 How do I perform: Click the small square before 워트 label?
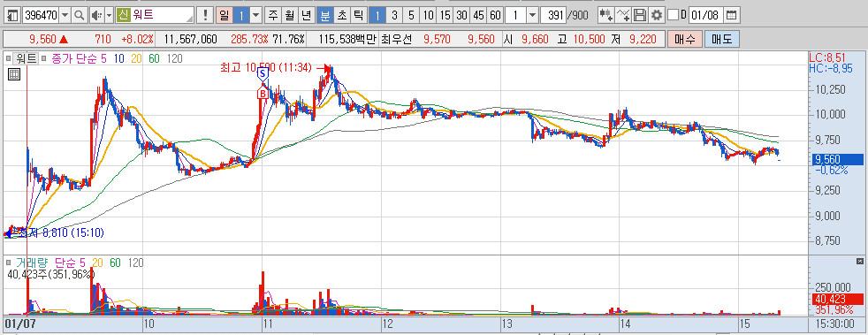point(8,57)
